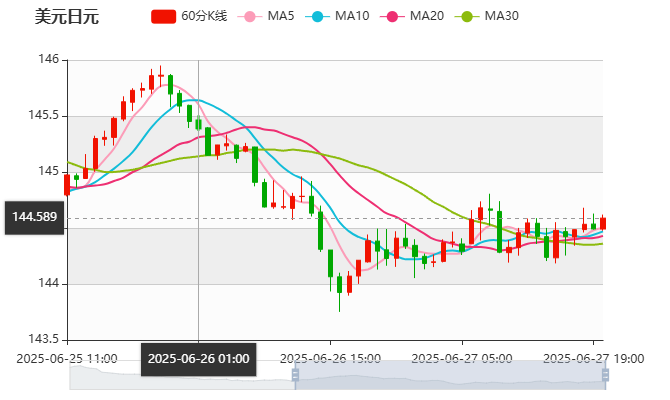Click the unselected left area of the zoom bar
The image size is (670, 400).
[x=182, y=375]
